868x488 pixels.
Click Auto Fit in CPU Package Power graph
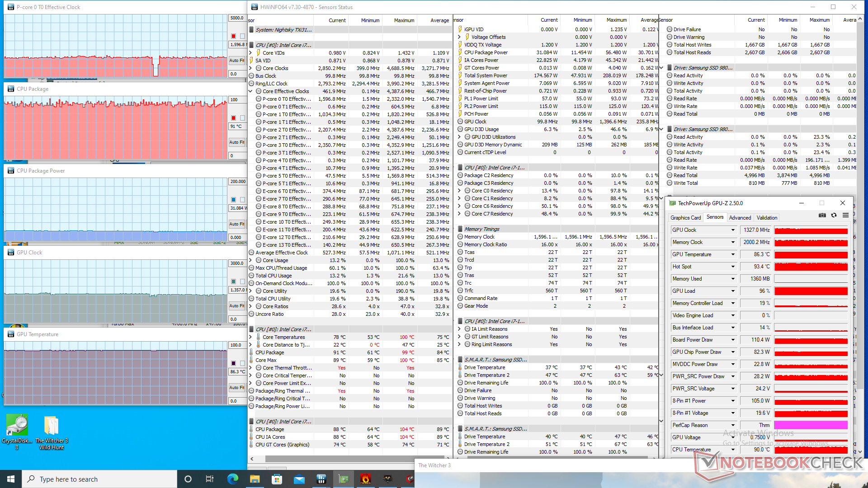pos(236,224)
